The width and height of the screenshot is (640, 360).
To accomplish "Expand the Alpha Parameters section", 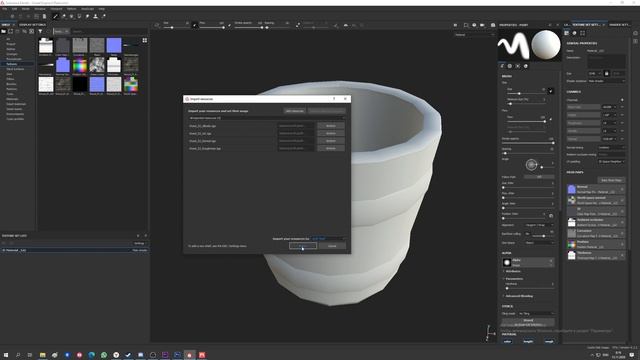I will [514, 279].
